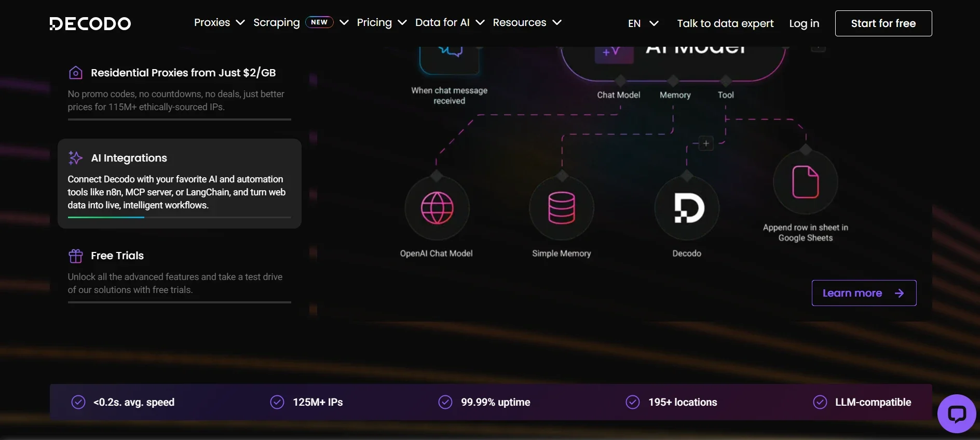Click the 'Append row in sheet in Google Sheets' label
The image size is (980, 440).
coord(806,233)
